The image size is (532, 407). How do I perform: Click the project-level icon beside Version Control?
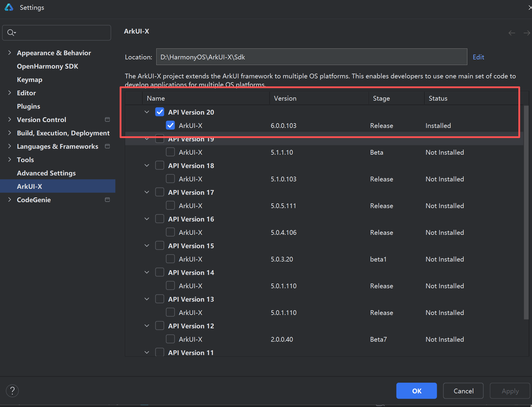click(107, 120)
